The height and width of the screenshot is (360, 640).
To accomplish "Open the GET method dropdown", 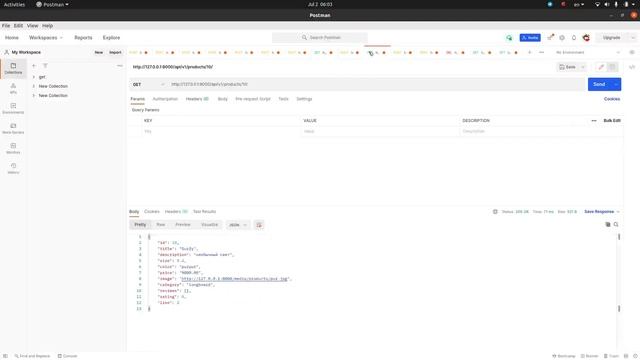I will (x=148, y=84).
